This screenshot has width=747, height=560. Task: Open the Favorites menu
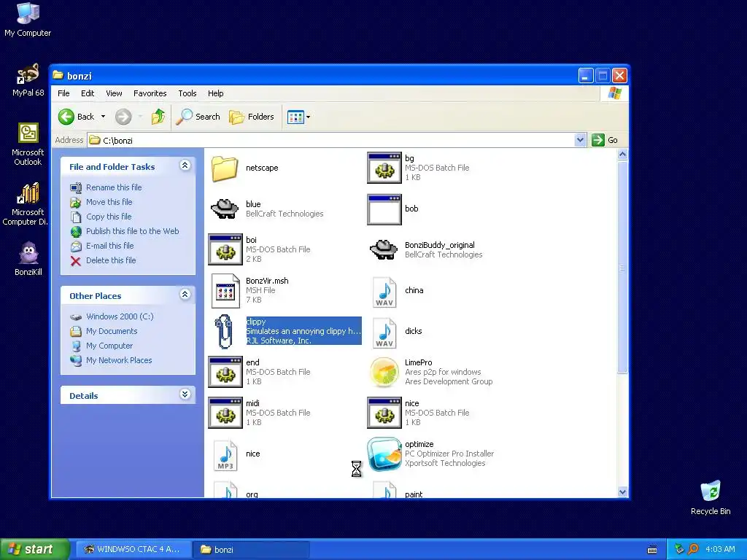(150, 93)
